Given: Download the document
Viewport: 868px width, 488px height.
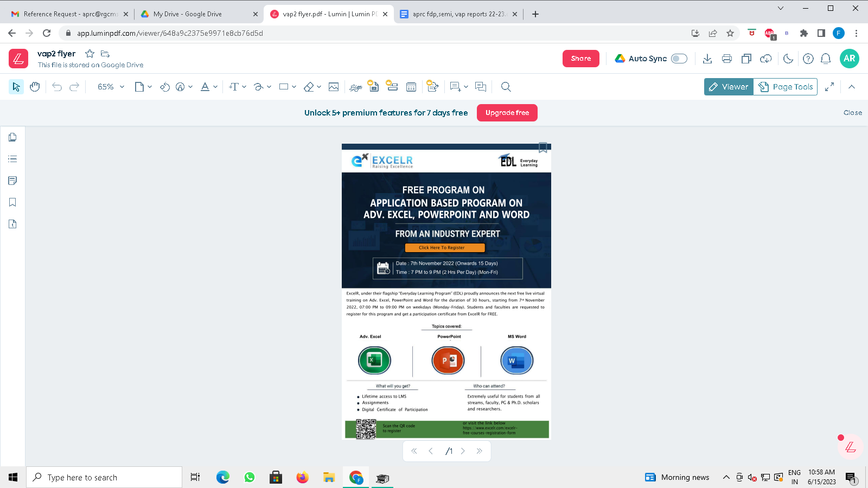Looking at the screenshot, I should [707, 59].
